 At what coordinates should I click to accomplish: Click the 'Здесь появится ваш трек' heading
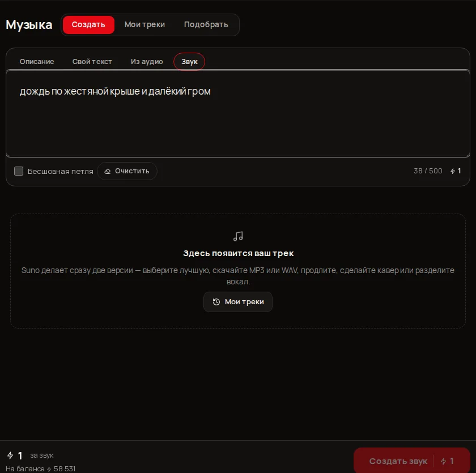[239, 253]
